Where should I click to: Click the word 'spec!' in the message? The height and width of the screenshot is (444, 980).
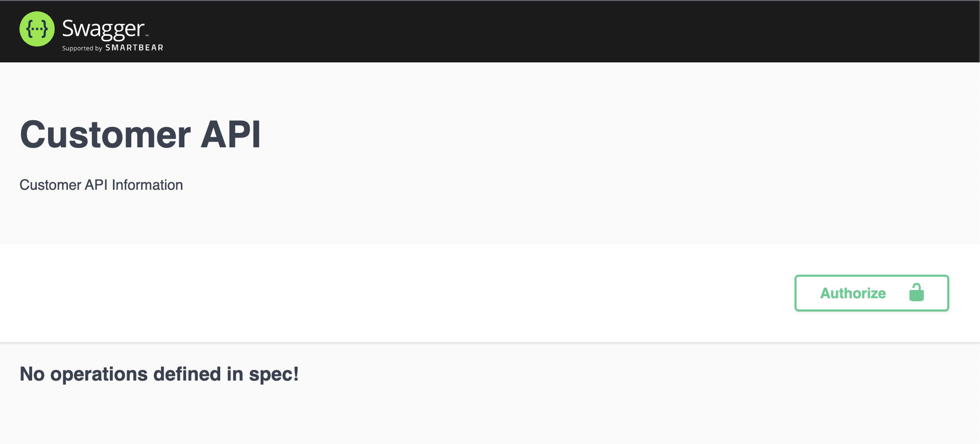pos(273,374)
